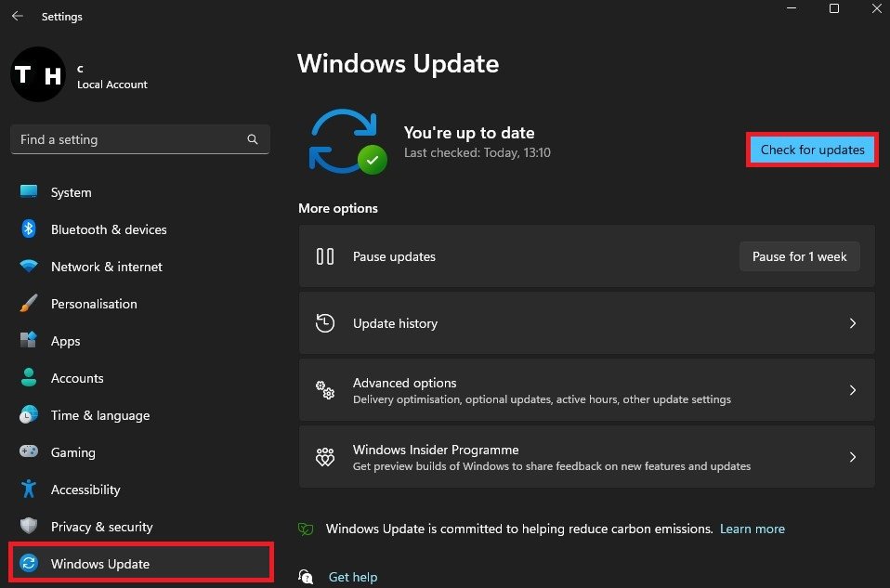Image resolution: width=890 pixels, height=588 pixels.
Task: Open the Learn more link
Action: (x=753, y=529)
